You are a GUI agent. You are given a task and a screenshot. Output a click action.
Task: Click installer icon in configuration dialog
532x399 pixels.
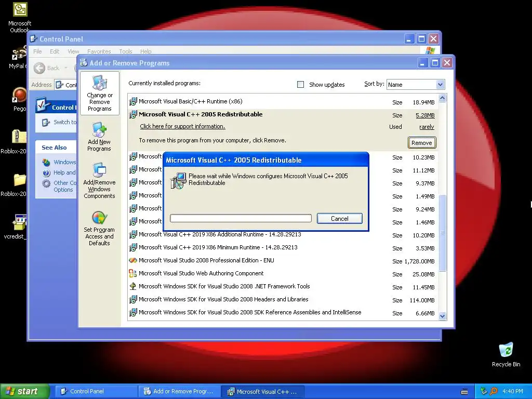point(178,180)
